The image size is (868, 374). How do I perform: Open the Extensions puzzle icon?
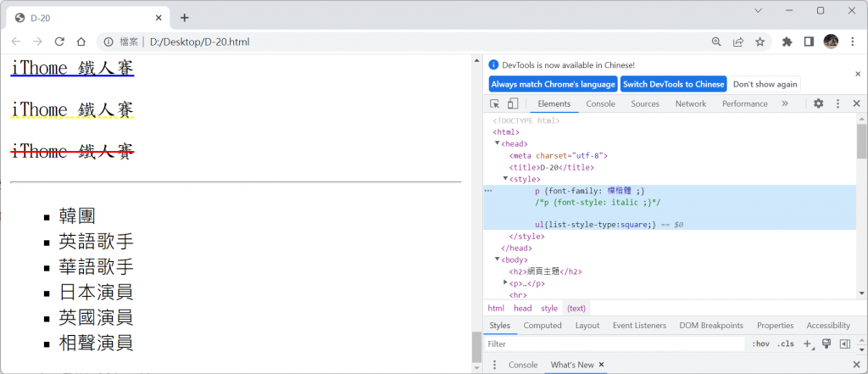click(x=787, y=42)
